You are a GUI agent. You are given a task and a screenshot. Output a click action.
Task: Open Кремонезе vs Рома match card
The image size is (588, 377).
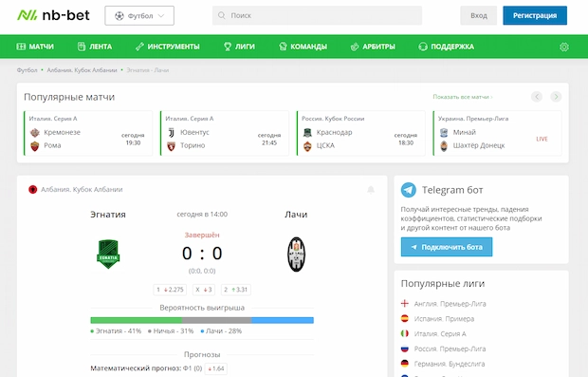(x=88, y=133)
